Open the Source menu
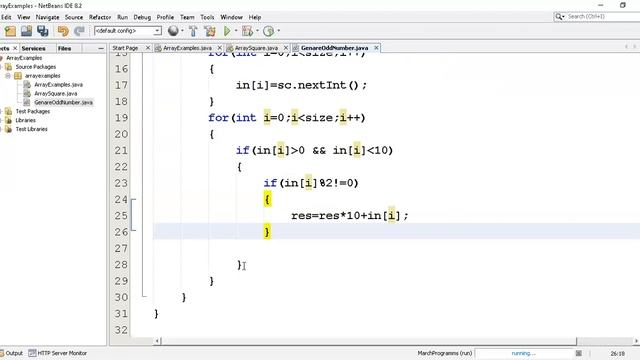 tap(74, 17)
